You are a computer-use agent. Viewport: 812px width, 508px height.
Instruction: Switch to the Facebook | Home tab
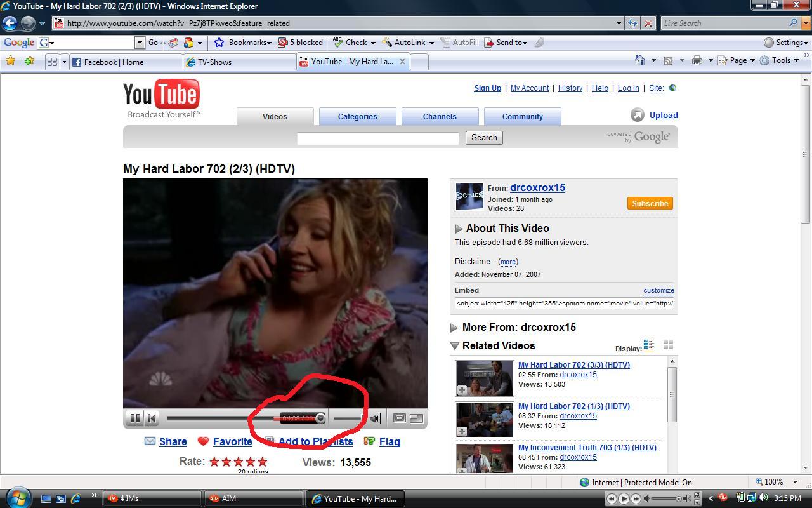coord(126,62)
